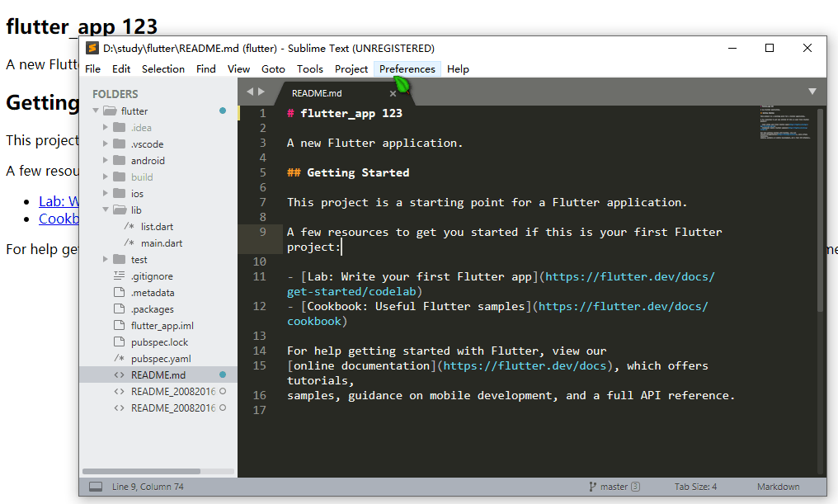Click the sidebar horizontal scrollbar

click(x=142, y=471)
